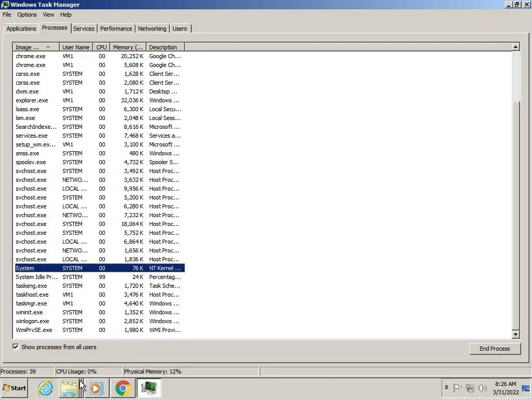Select the wininit.exe process row
Screen dimensions: 532x399
(x=100, y=312)
